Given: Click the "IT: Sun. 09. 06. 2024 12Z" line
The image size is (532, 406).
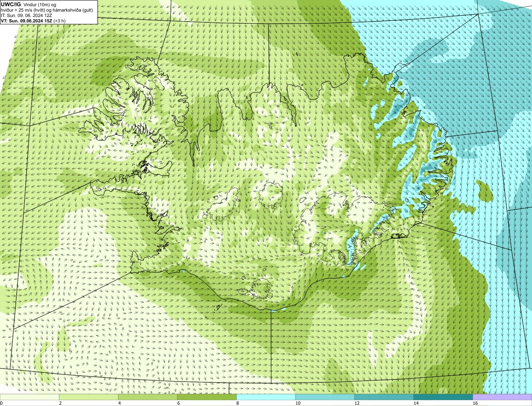Looking at the screenshot, I should [x=26, y=15].
